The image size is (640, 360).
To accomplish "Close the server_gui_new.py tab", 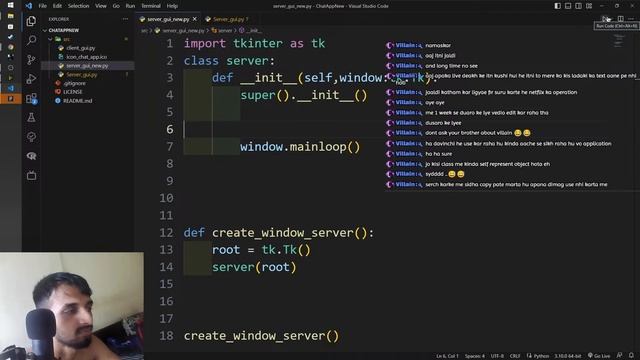I will pos(195,19).
